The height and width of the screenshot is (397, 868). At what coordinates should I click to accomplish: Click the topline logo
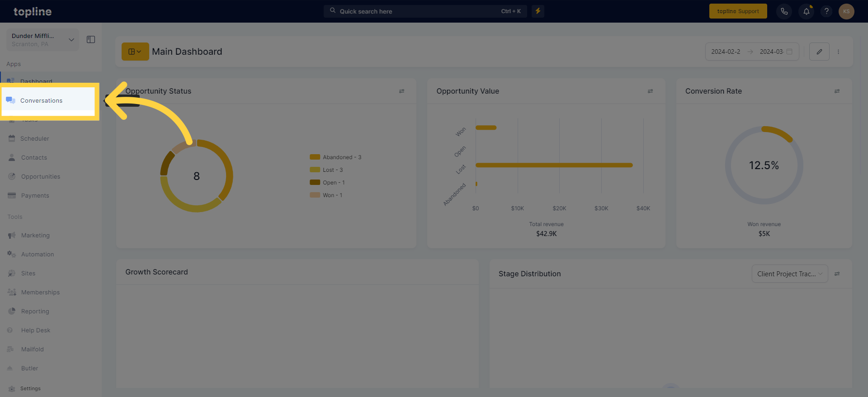tap(33, 12)
